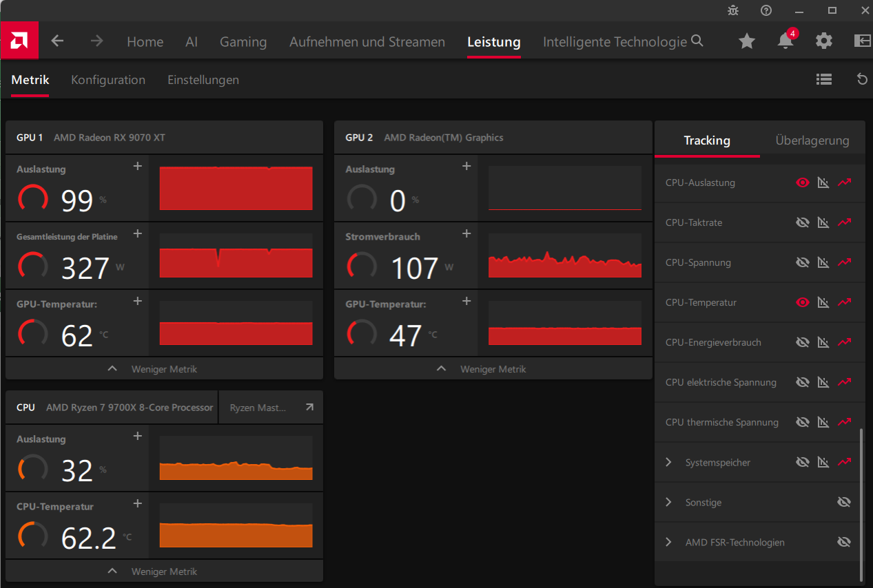Open the settings gear icon
This screenshot has width=873, height=588.
824,41
